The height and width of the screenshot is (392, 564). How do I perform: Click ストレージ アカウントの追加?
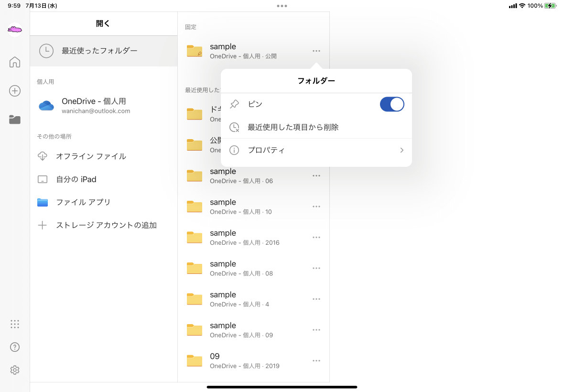[x=106, y=225]
